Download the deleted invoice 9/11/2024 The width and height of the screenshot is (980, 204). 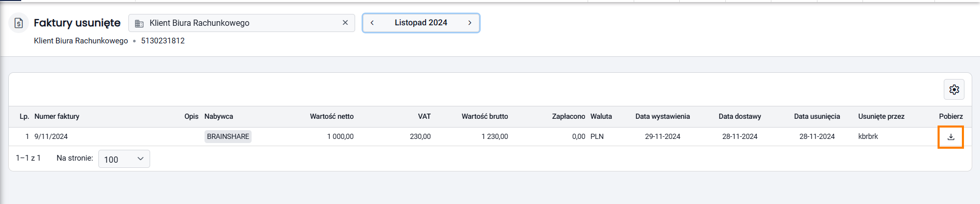(950, 137)
